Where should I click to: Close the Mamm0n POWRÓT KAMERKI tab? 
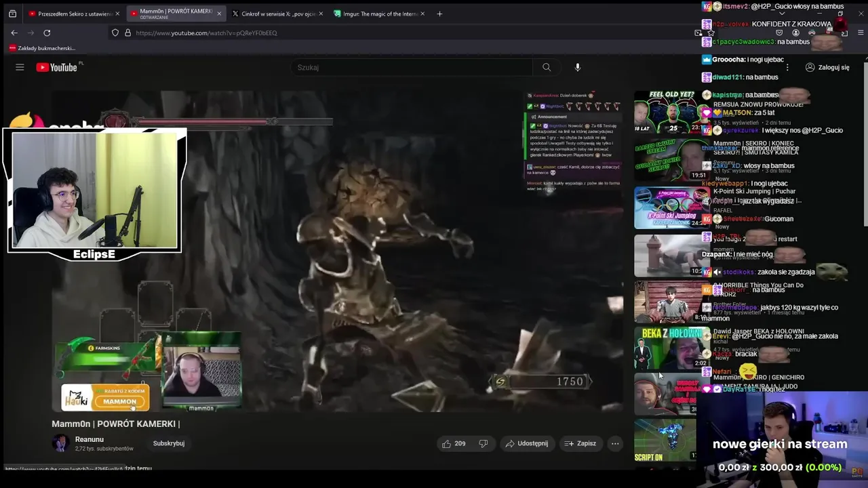[219, 14]
